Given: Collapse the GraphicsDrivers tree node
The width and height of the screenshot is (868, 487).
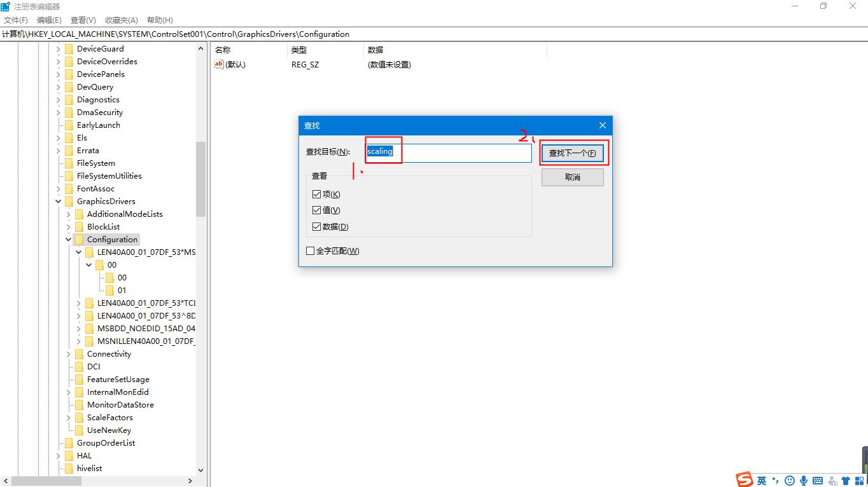Looking at the screenshot, I should [x=59, y=202].
